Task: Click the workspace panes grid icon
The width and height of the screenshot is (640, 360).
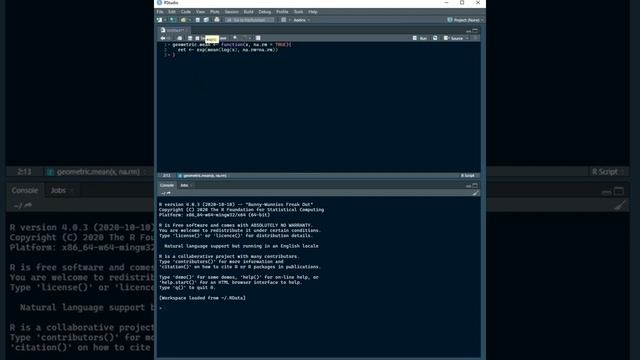Action: point(283,20)
